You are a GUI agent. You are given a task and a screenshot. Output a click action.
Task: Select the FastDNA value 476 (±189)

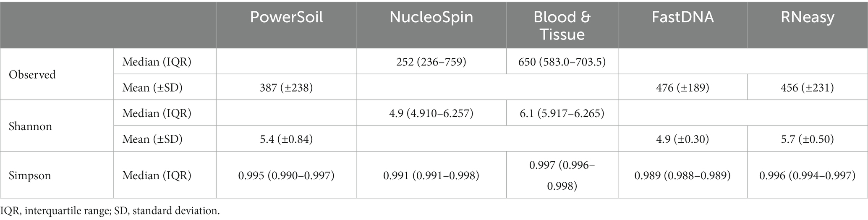tap(682, 87)
